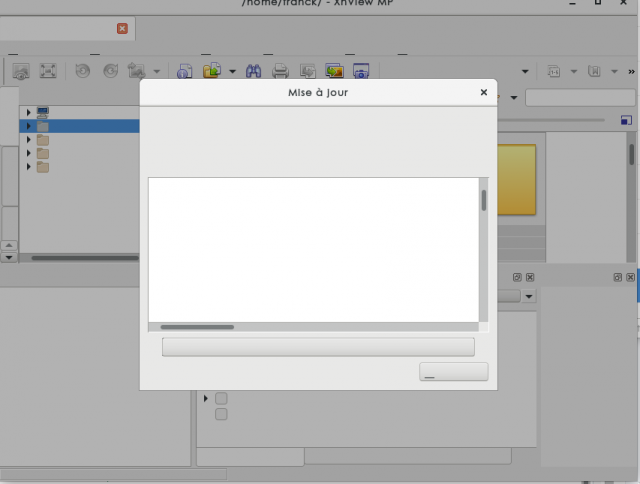Click the wide button below the text area
The width and height of the screenshot is (640, 484).
pos(318,347)
